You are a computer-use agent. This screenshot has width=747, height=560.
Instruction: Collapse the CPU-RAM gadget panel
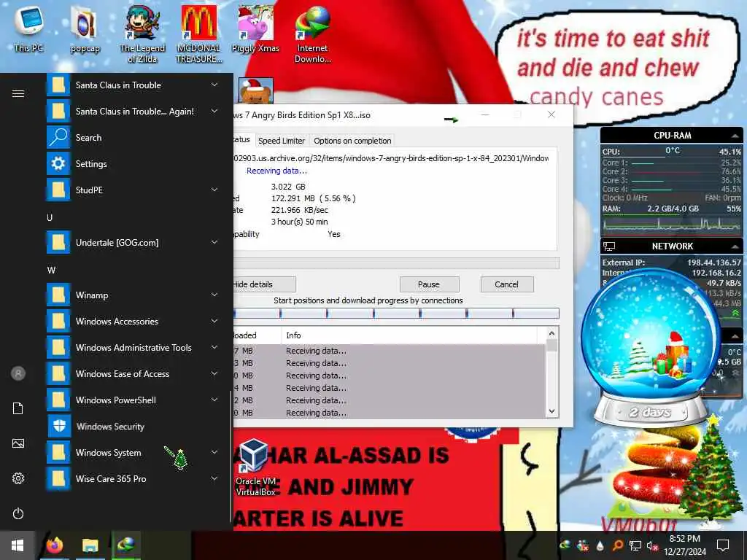735,136
